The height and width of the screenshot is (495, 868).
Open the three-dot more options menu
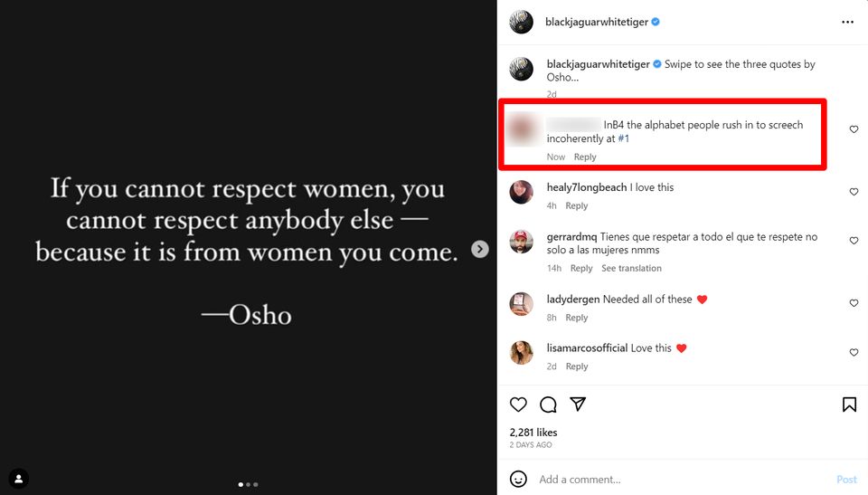pos(847,22)
